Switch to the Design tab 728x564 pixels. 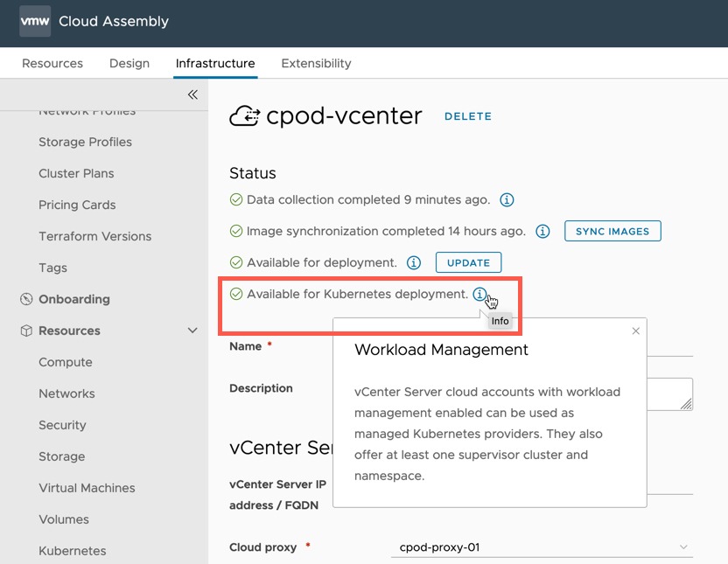click(x=129, y=63)
